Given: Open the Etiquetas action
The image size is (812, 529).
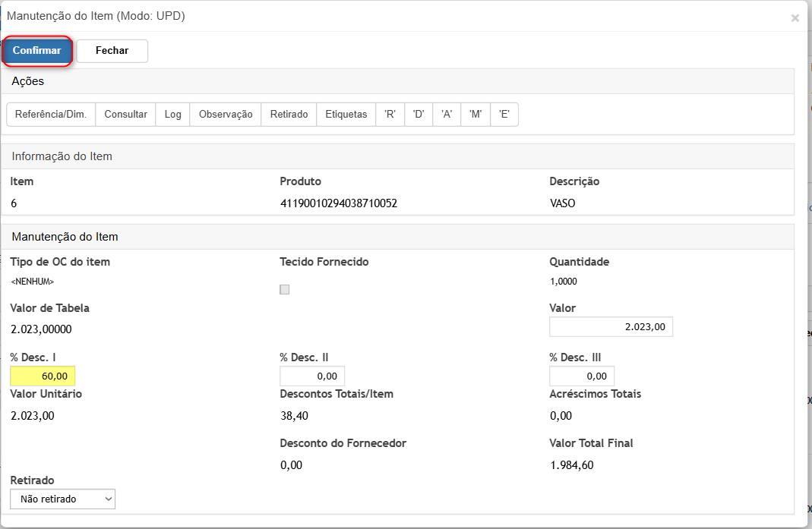Looking at the screenshot, I should click(346, 115).
